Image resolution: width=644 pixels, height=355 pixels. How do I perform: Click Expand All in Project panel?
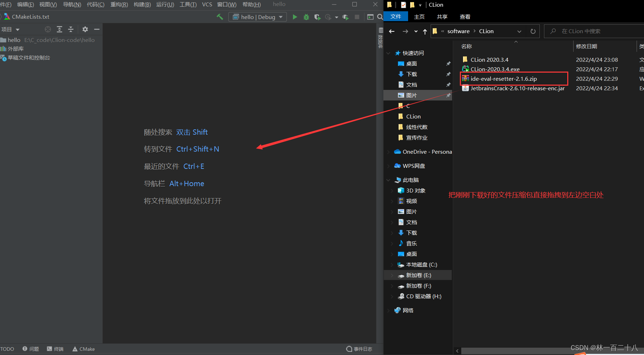(x=60, y=29)
